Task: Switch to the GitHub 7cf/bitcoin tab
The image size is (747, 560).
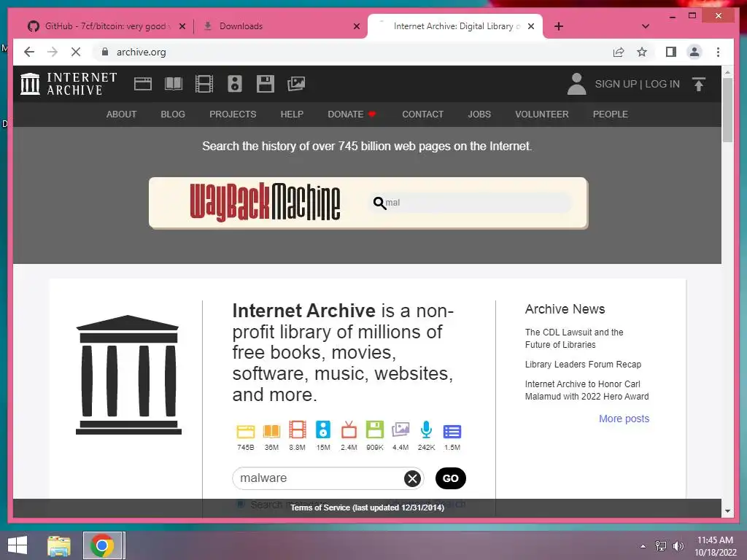Action: (x=105, y=26)
